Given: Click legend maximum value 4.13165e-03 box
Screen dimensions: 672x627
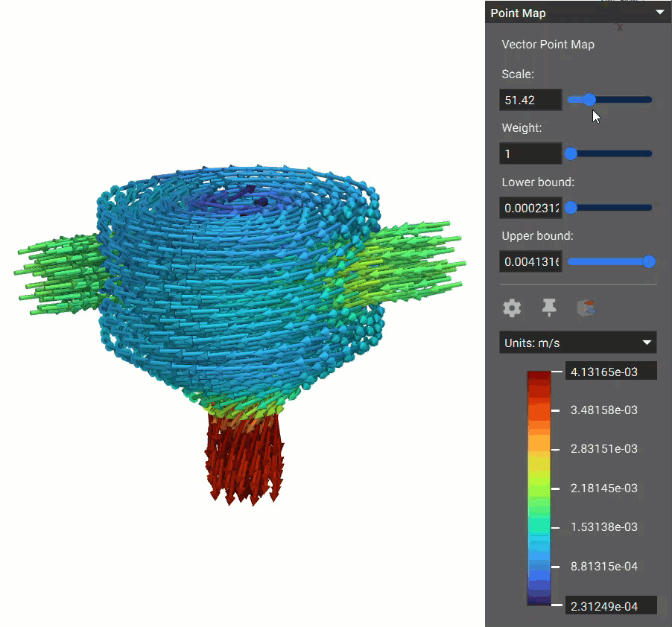Looking at the screenshot, I should (611, 372).
